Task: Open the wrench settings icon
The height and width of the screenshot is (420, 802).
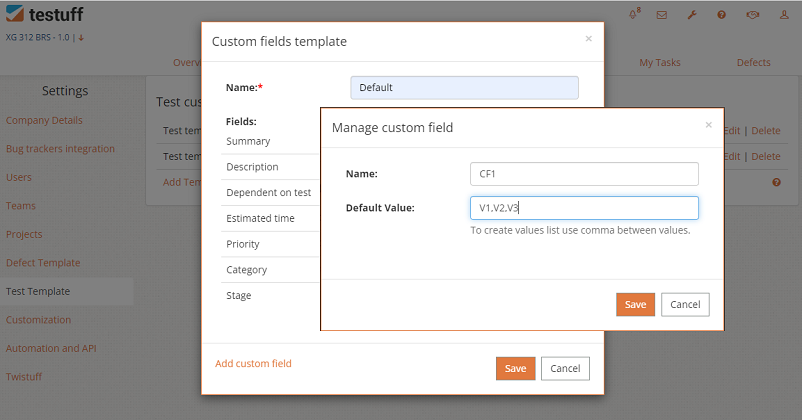Action: 692,15
